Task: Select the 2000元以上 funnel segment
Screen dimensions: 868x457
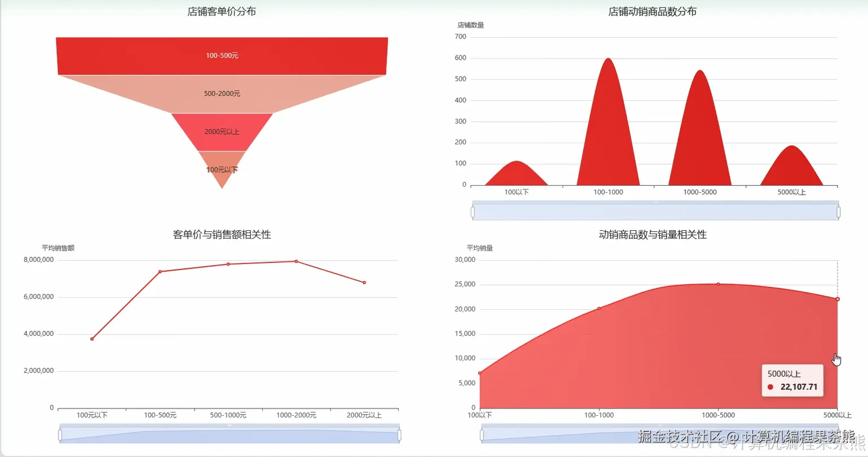Action: point(222,132)
